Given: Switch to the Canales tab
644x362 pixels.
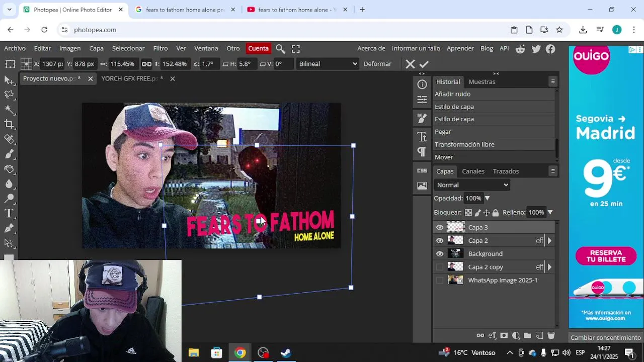Looking at the screenshot, I should pyautogui.click(x=473, y=171).
